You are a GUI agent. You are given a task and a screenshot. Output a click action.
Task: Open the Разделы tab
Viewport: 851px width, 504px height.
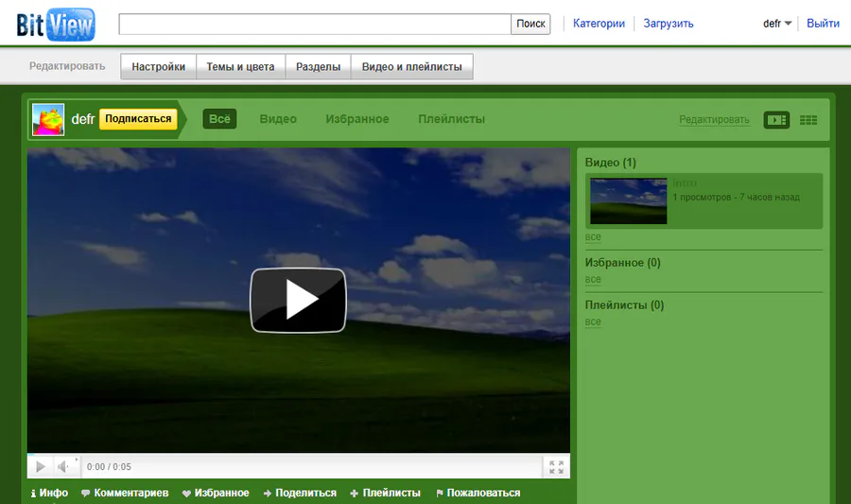click(318, 66)
